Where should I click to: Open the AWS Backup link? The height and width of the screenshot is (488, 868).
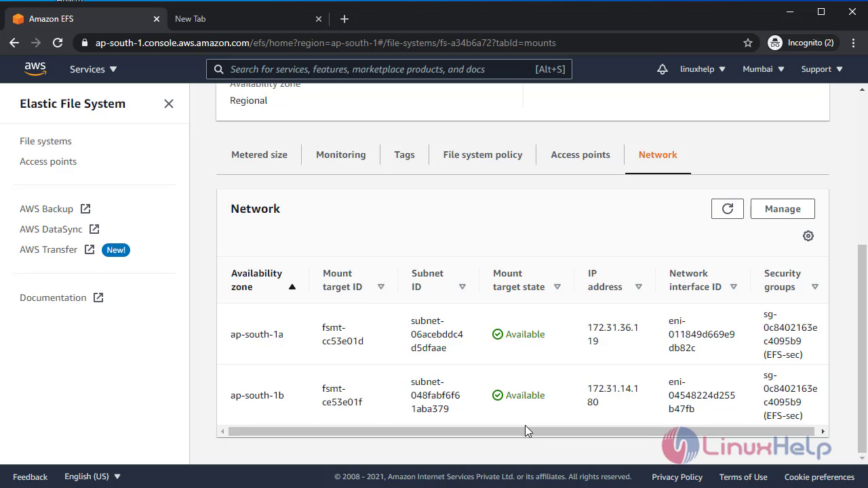point(46,209)
